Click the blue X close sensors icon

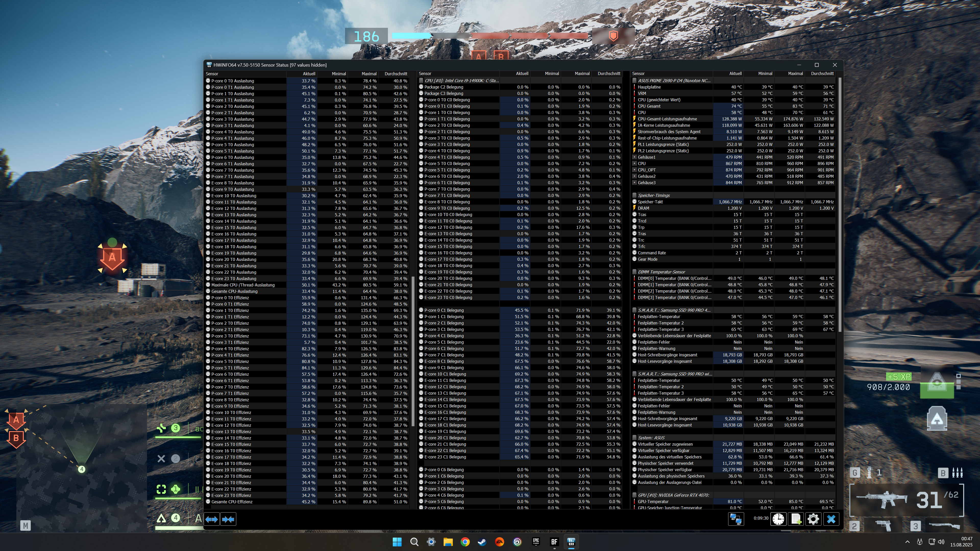[831, 519]
